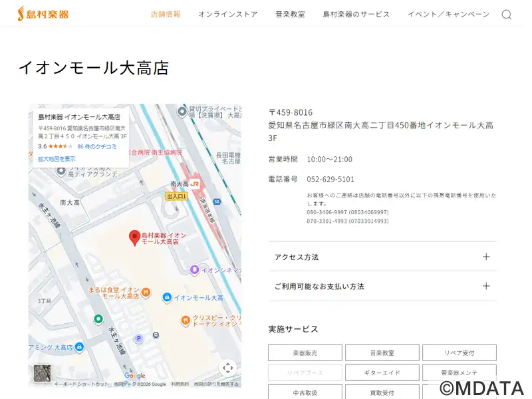
Task: Toggle fullscreen map view icon
Action: point(228,368)
